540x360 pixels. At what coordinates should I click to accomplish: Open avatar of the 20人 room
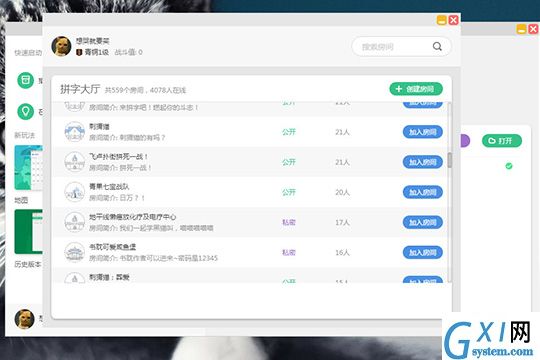pos(74,192)
